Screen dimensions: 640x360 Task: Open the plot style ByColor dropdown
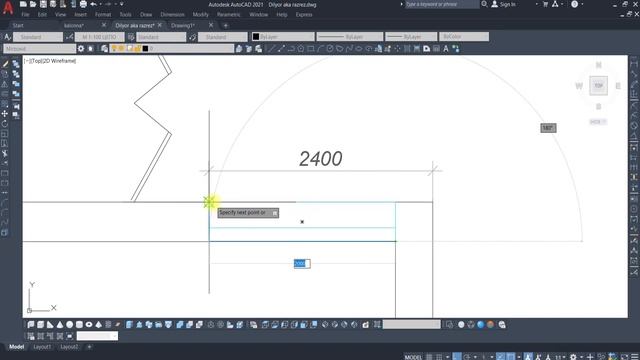tap(464, 37)
